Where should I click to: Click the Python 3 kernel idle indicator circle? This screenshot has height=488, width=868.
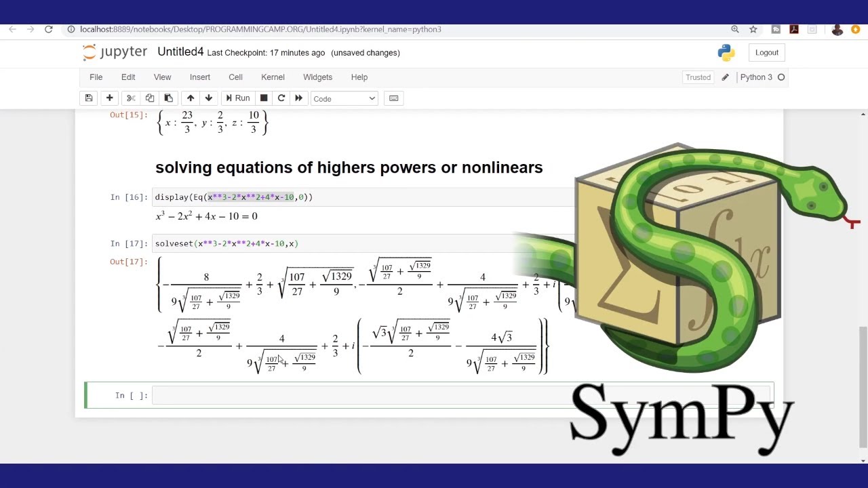point(781,77)
